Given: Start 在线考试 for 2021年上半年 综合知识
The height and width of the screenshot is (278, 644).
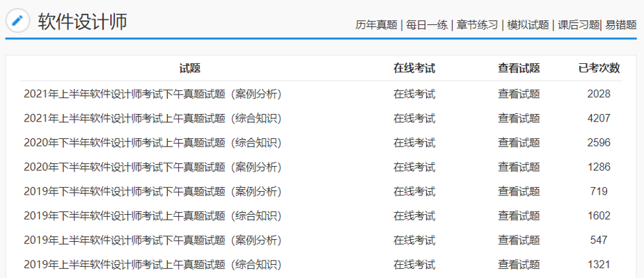Looking at the screenshot, I should pyautogui.click(x=414, y=119).
